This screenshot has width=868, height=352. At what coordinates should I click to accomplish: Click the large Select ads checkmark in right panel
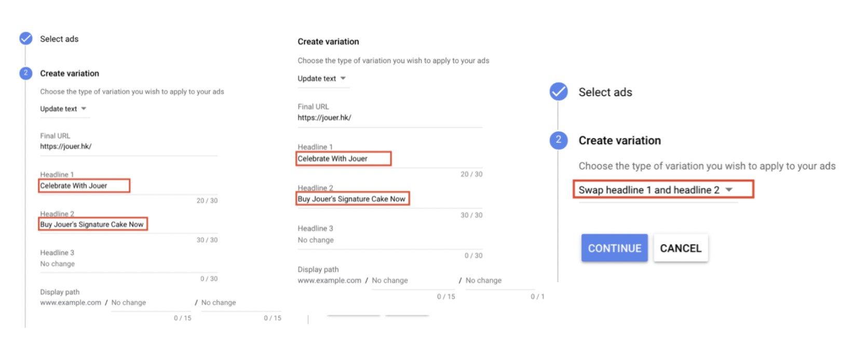559,92
